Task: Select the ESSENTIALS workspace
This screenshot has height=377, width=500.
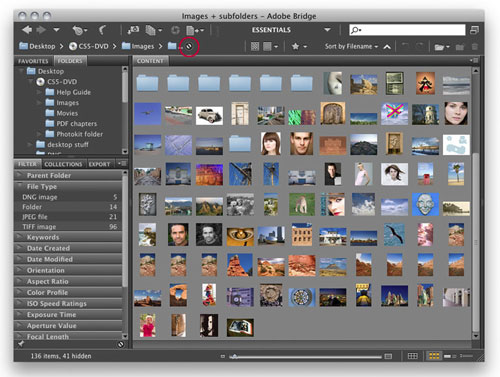Action: (271, 30)
